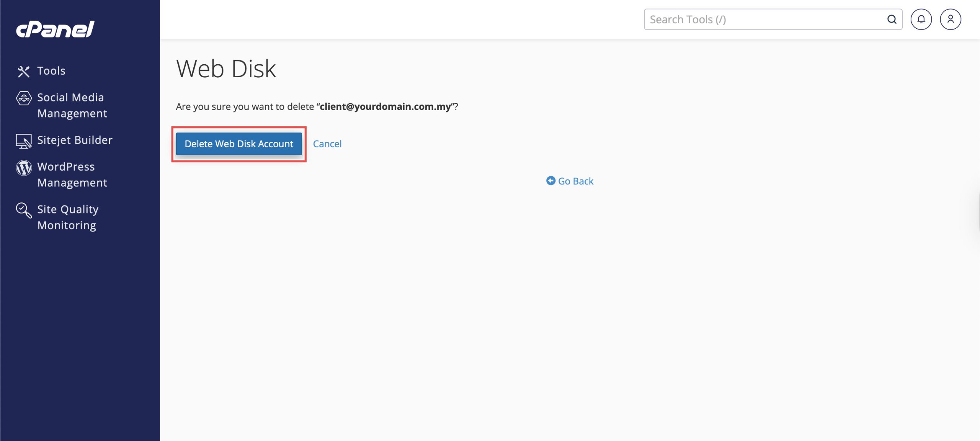Click the cPanel logo
The image size is (980, 441).
click(55, 29)
